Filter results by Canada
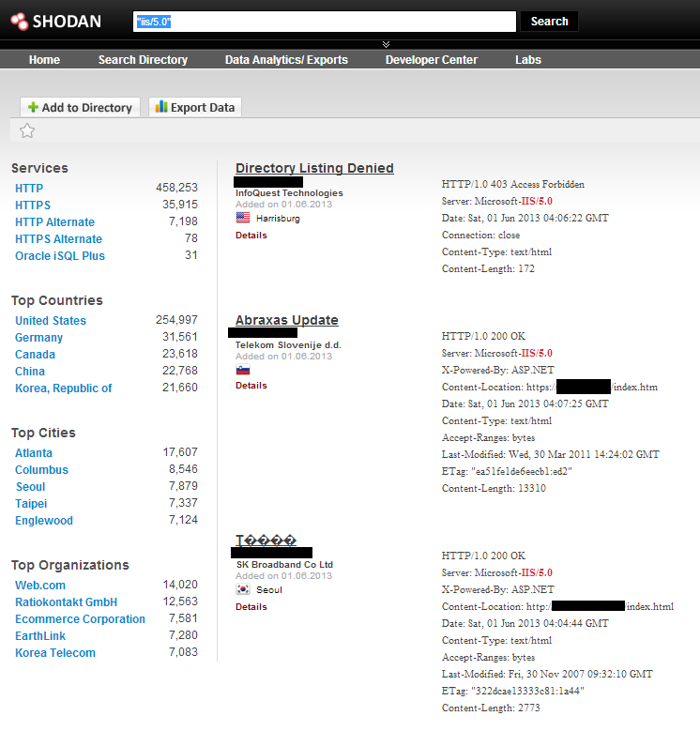700x731 pixels. point(35,355)
